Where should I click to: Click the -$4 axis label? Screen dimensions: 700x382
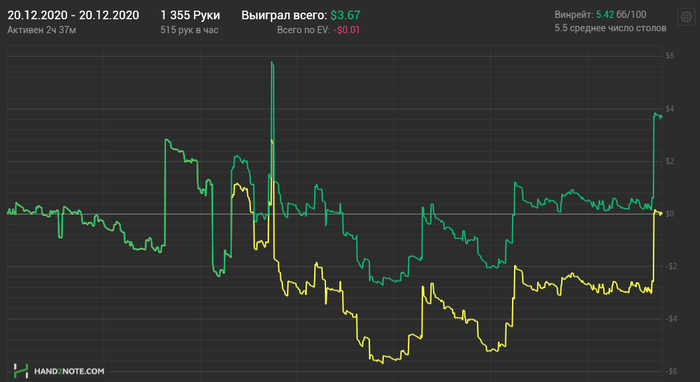point(671,319)
